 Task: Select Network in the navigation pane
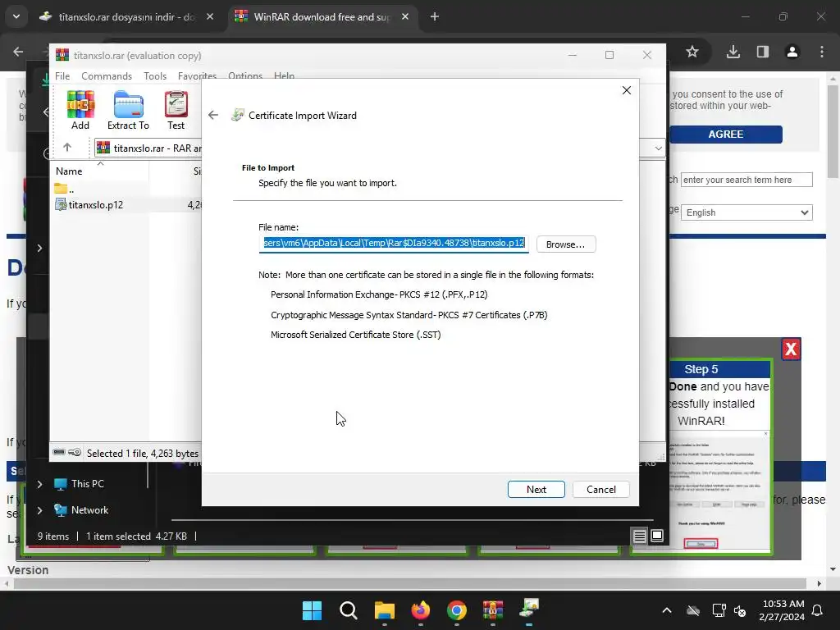(x=81, y=510)
